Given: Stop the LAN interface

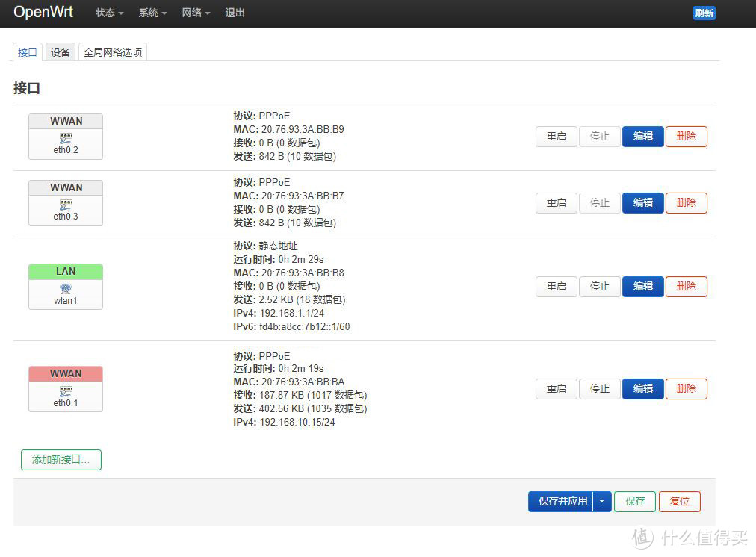Looking at the screenshot, I should click(x=599, y=286).
